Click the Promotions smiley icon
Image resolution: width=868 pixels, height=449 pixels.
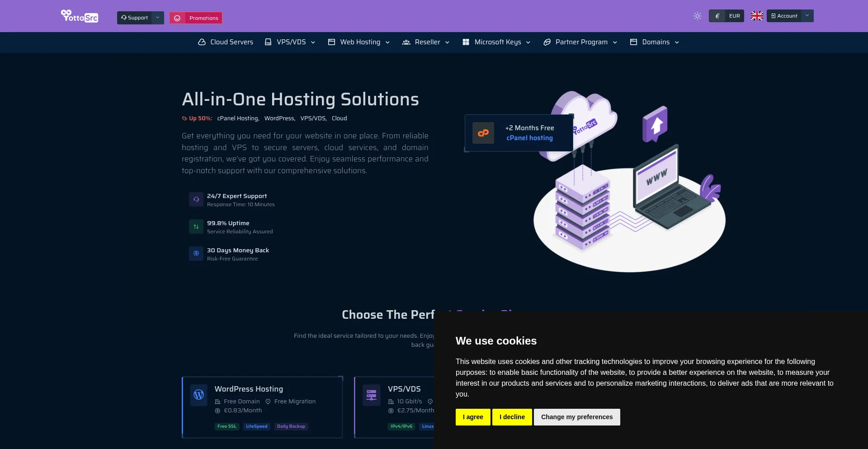(177, 18)
